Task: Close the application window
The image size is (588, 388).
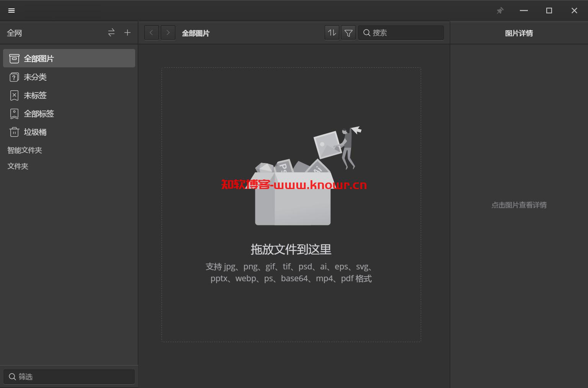Action: coord(574,11)
